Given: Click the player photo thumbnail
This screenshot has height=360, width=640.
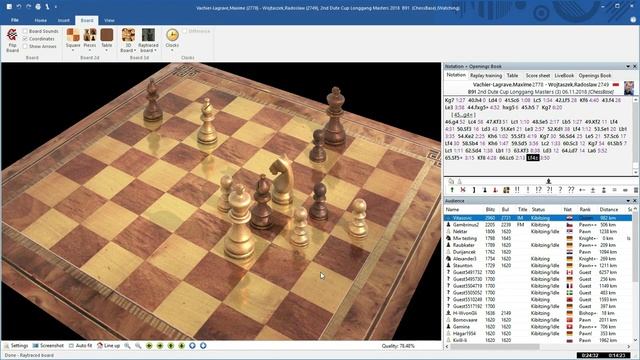Looking at the screenshot, I should point(629,88).
